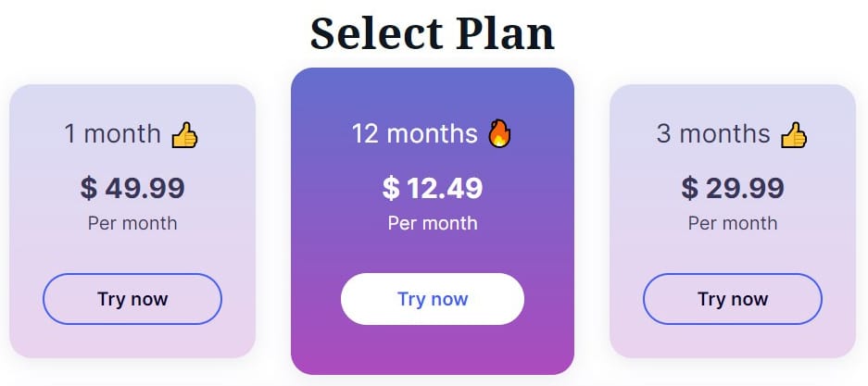Screen dimensions: 868x386
Task: Click the Select Plan heading
Action: (433, 33)
